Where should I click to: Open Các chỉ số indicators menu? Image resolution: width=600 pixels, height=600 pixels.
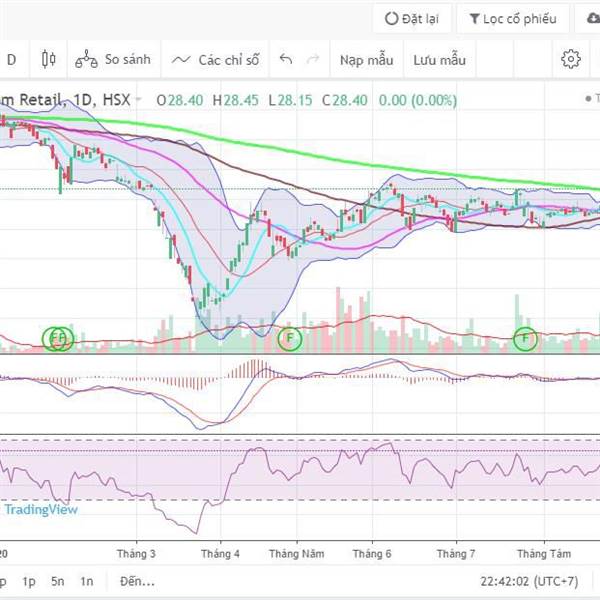(x=215, y=60)
